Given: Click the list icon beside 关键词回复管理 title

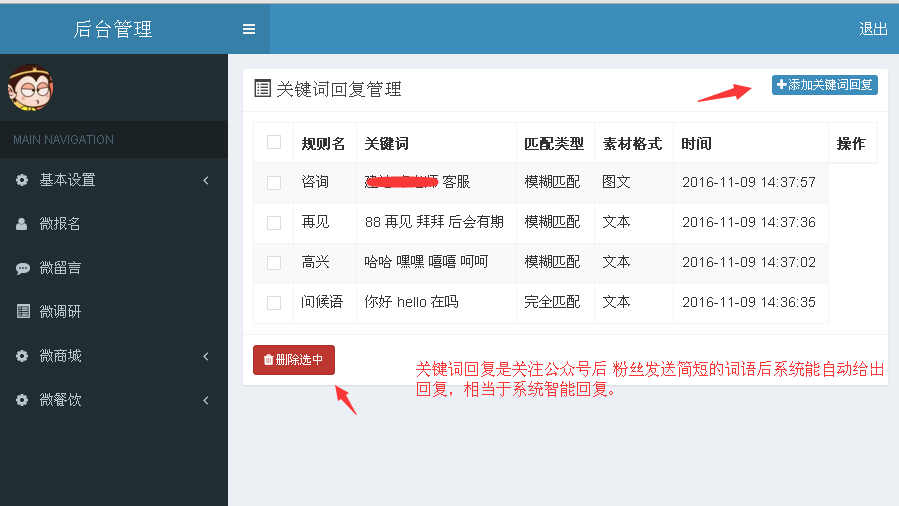Looking at the screenshot, I should click(x=263, y=88).
